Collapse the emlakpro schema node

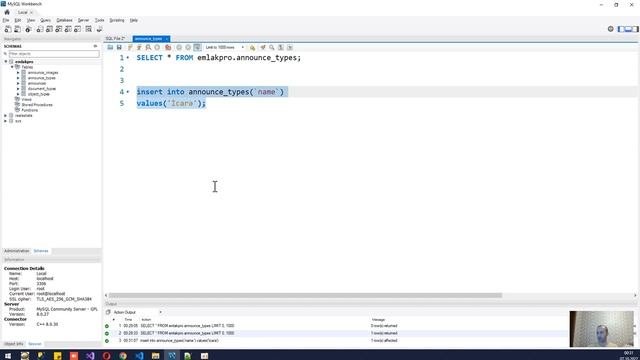[6, 62]
